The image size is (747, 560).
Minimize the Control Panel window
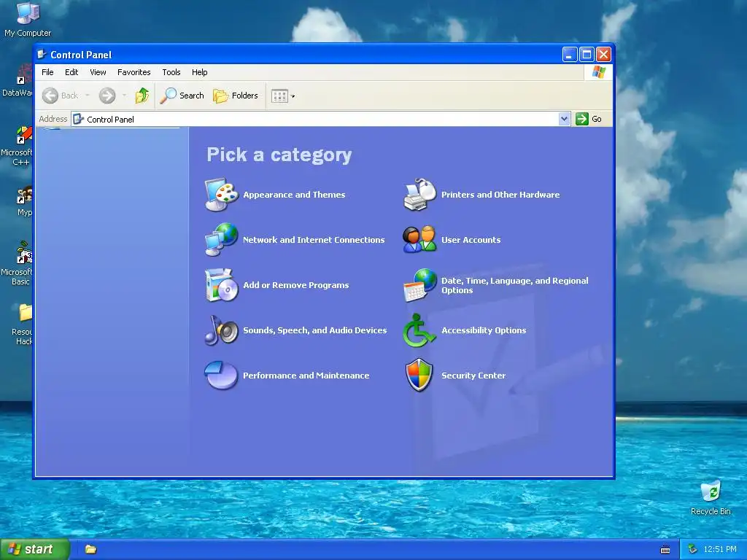(569, 54)
